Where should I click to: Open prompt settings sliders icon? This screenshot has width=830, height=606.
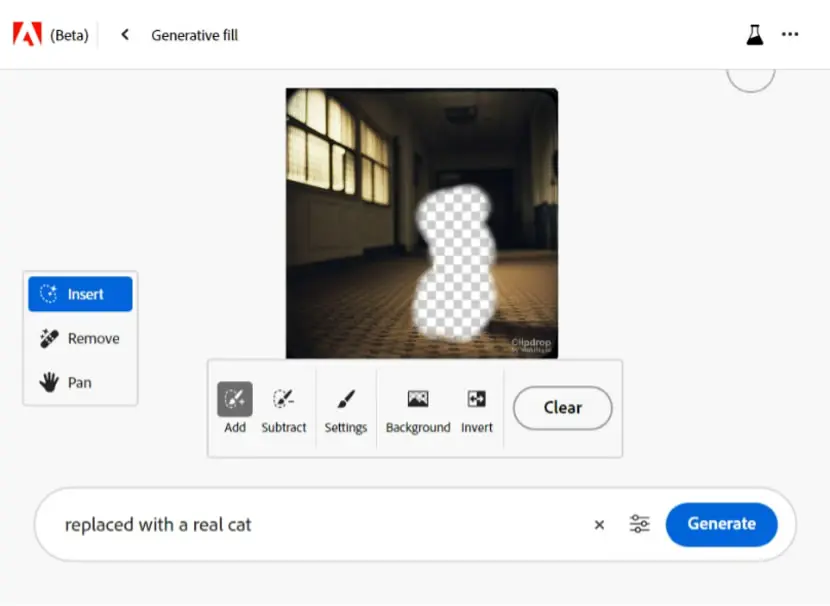(x=639, y=524)
